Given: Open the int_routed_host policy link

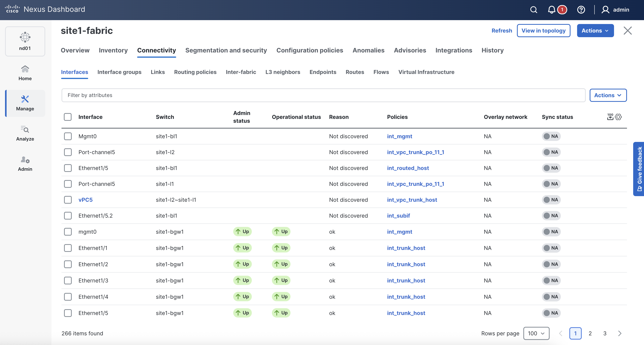Looking at the screenshot, I should (x=408, y=168).
